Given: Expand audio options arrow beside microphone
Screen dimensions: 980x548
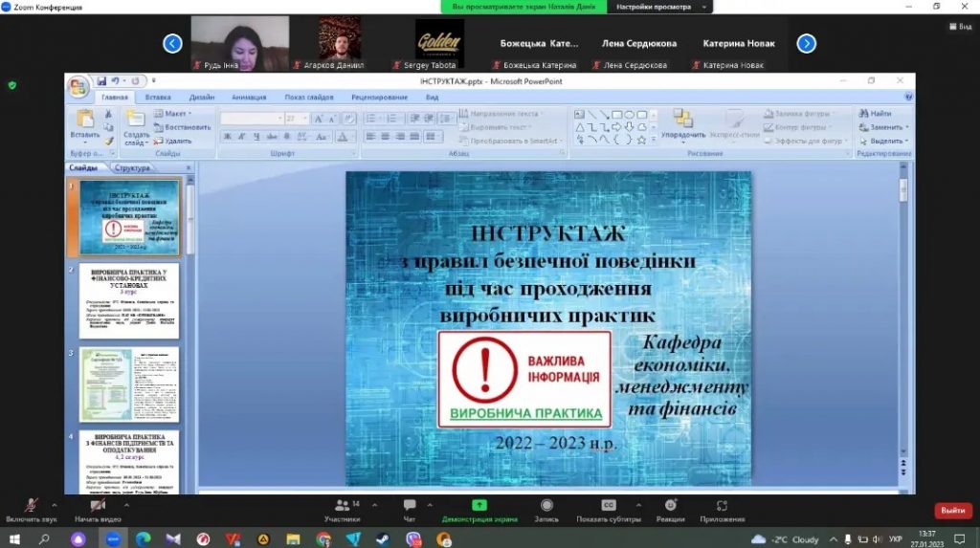Looking at the screenshot, I should (x=54, y=504).
